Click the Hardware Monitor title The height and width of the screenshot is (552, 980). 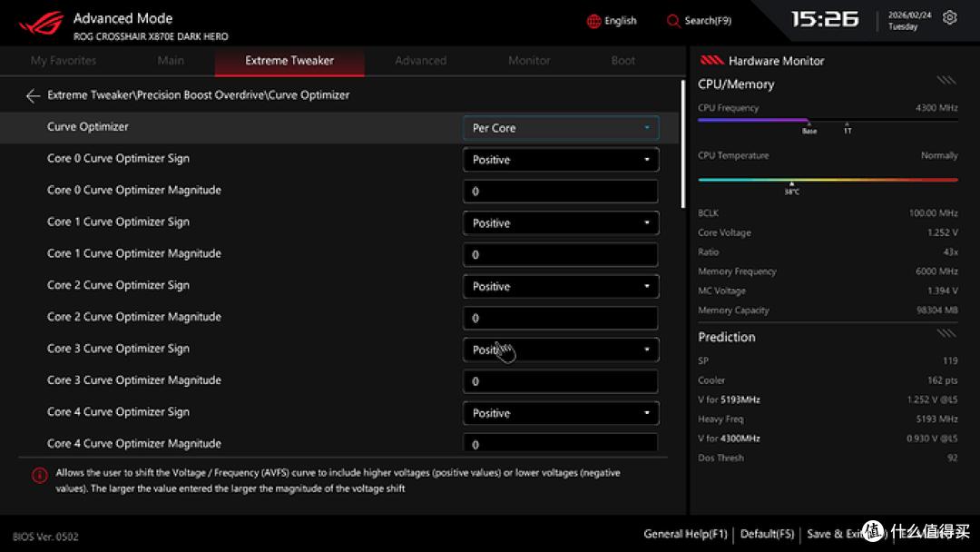(x=776, y=61)
